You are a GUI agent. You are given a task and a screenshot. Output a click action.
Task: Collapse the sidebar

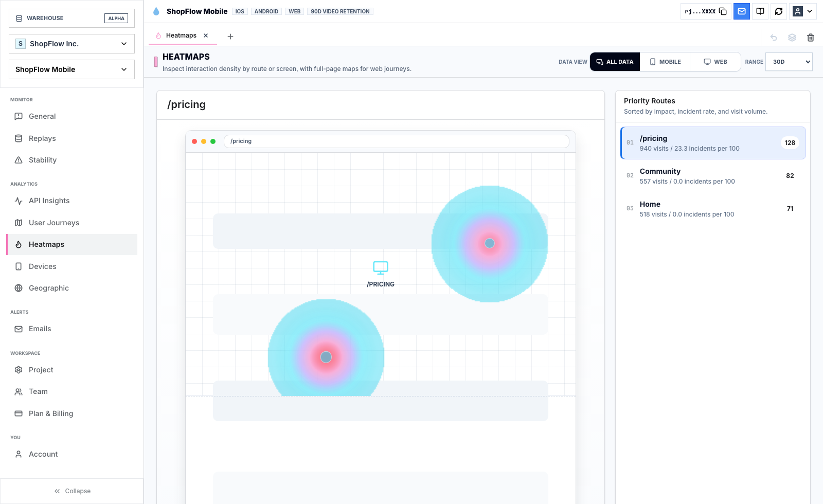[x=72, y=491]
